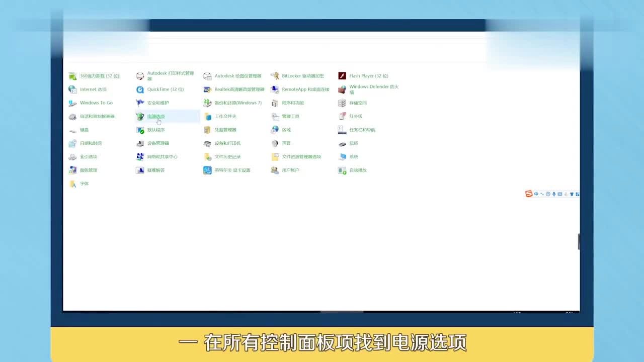Click the RemoteApp 和桌面连接 icon
This screenshot has height=362, width=644.
275,89
